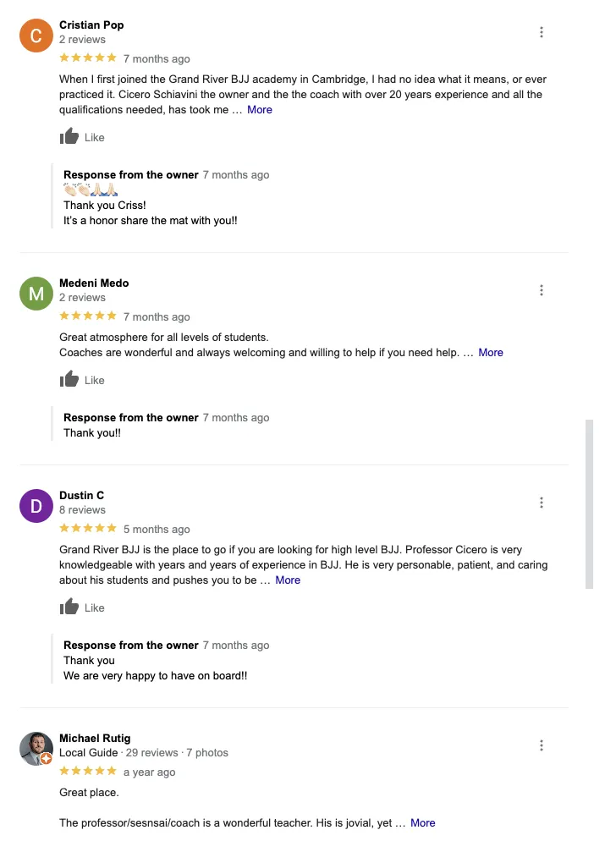This screenshot has height=841, width=616.
Task: Click Medeni Medo's five-star rating
Action: (x=88, y=316)
